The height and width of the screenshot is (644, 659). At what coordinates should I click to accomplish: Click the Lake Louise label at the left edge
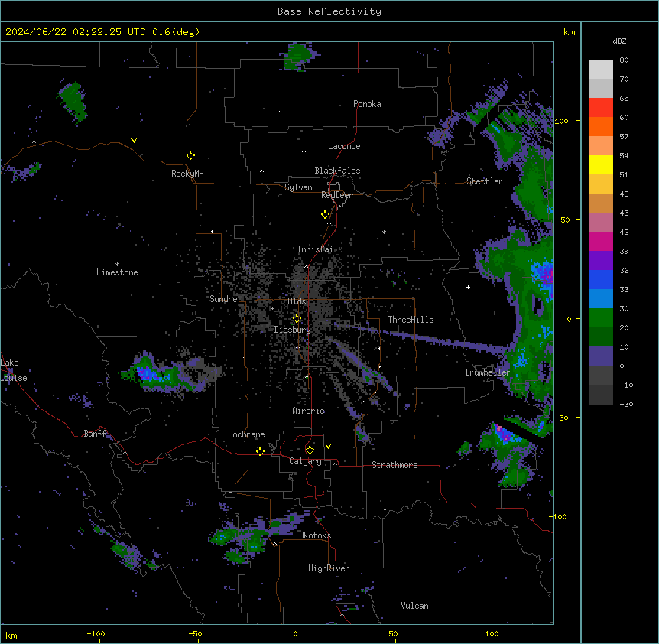(x=14, y=370)
